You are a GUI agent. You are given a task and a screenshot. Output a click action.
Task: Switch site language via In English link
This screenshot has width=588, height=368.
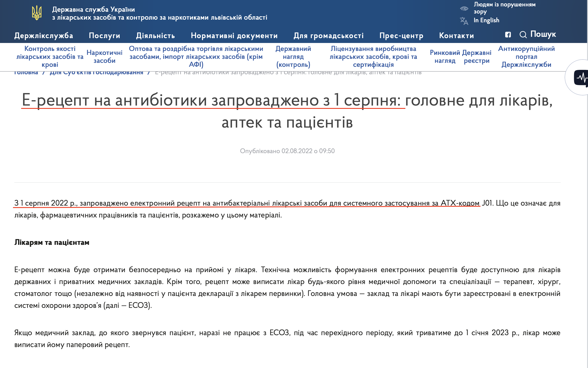[487, 20]
